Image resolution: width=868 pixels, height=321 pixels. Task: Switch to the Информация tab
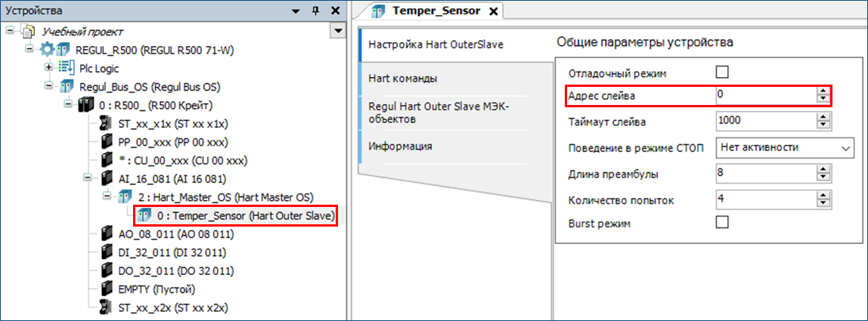pos(400,146)
